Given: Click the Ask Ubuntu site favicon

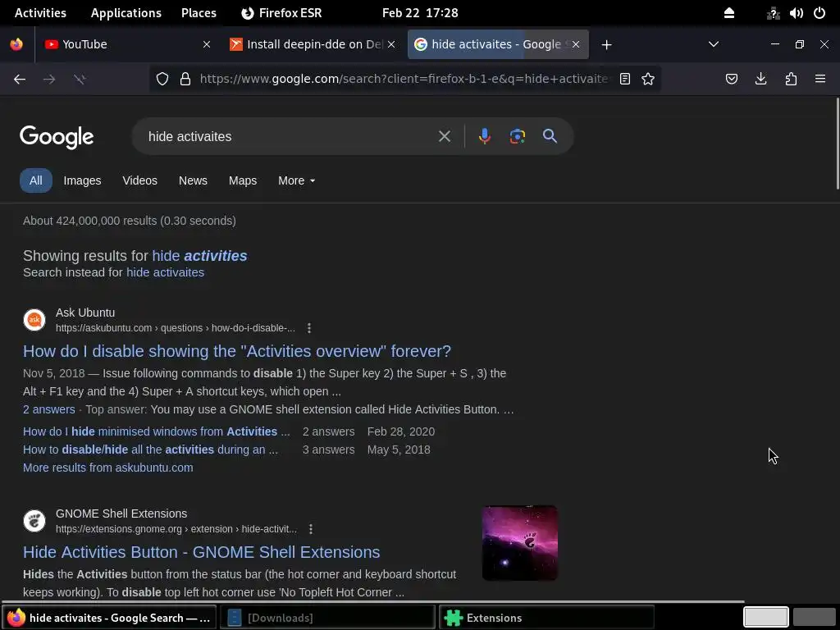Looking at the screenshot, I should click(34, 320).
